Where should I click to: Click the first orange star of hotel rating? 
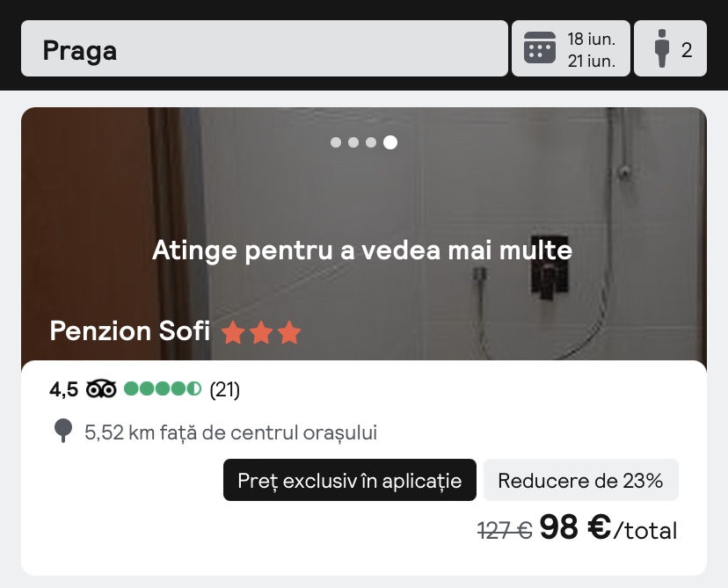click(x=233, y=333)
